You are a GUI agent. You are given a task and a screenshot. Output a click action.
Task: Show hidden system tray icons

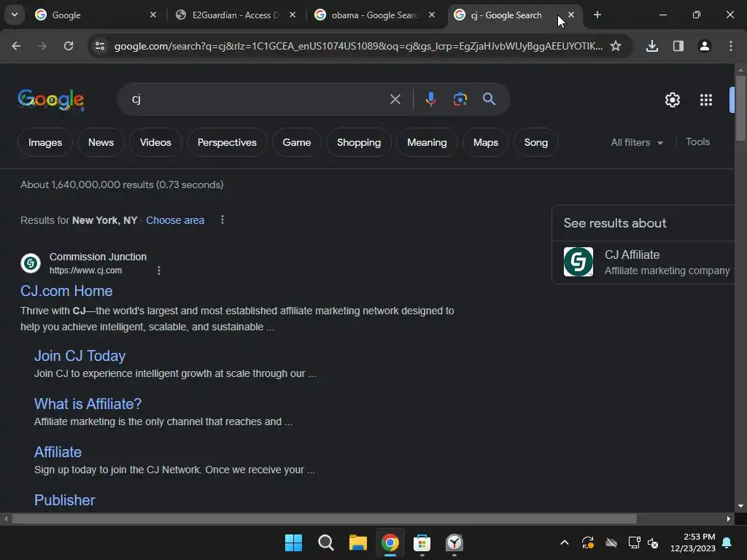coord(564,542)
